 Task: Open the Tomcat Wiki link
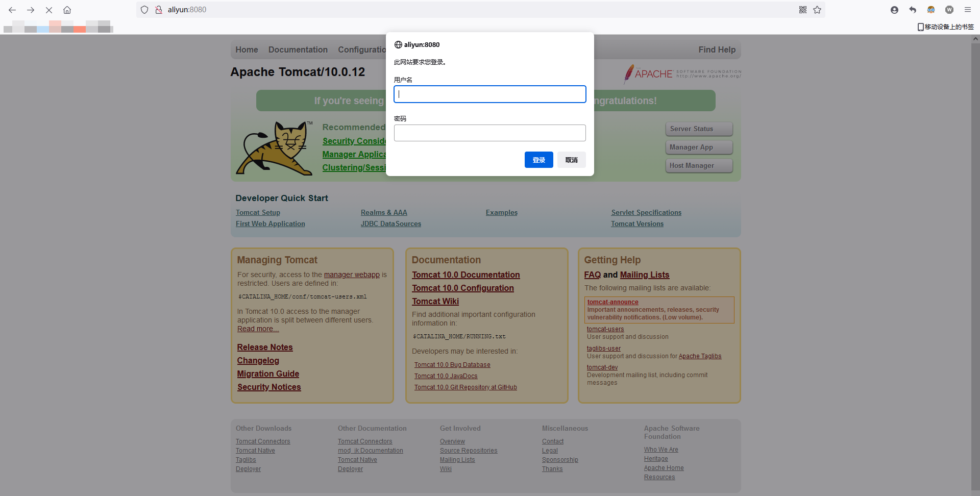point(435,301)
